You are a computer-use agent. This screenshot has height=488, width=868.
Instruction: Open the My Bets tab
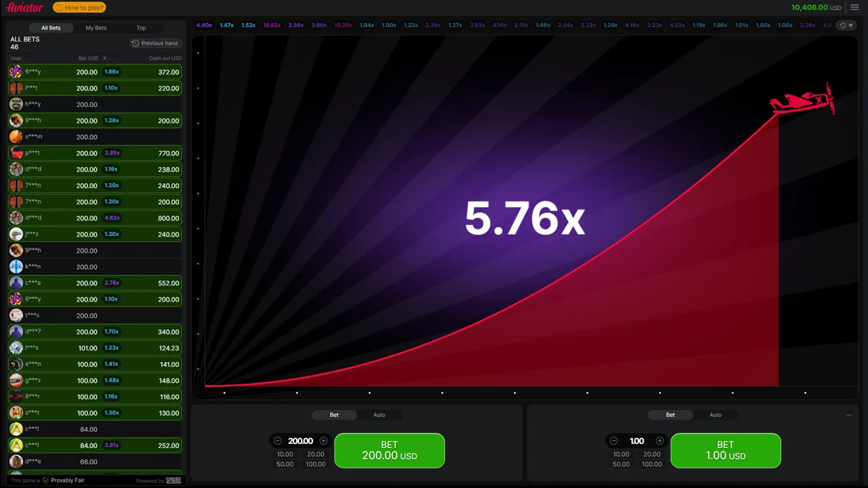(96, 28)
